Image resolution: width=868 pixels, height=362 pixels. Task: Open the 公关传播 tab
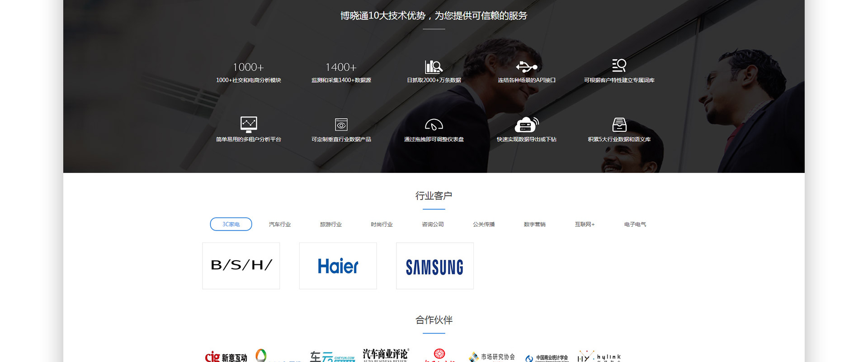(484, 224)
